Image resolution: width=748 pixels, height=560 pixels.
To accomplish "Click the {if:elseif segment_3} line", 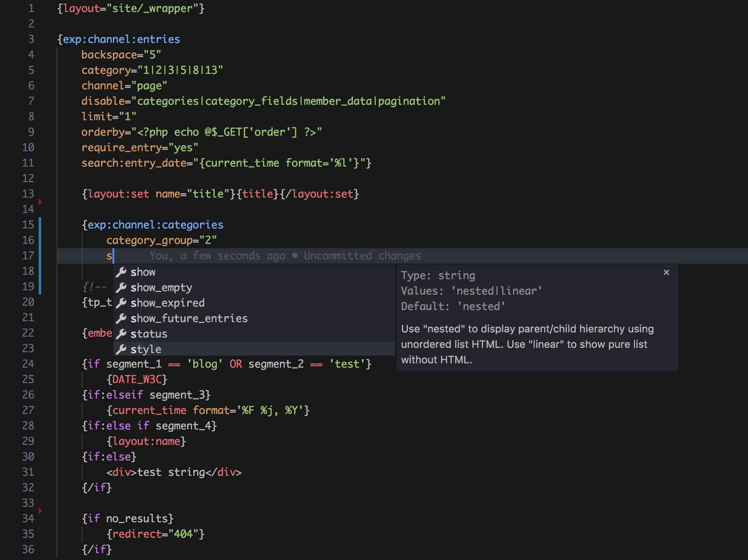I will point(146,395).
